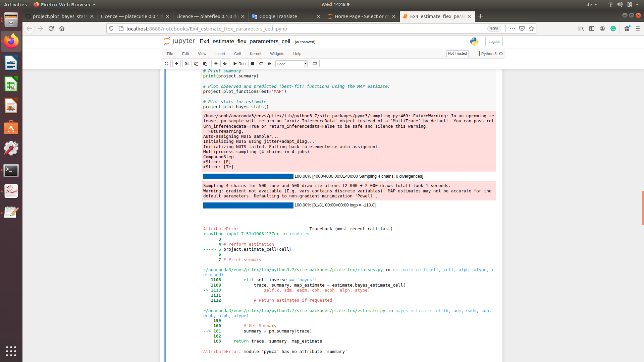Open the command palette keyboard icon
Screen dimensions: 644x362
coord(315,64)
